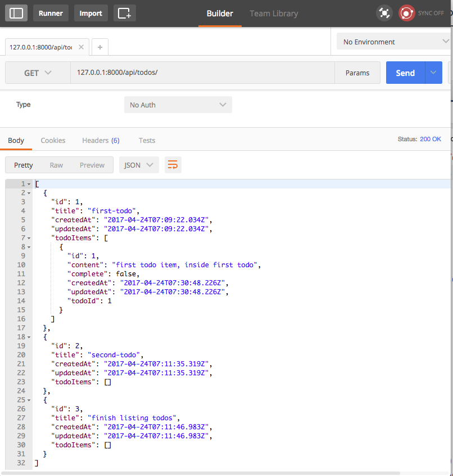This screenshot has height=476, width=453.
Task: Click the horizontal scrollbar at bottom
Action: click(x=200, y=473)
